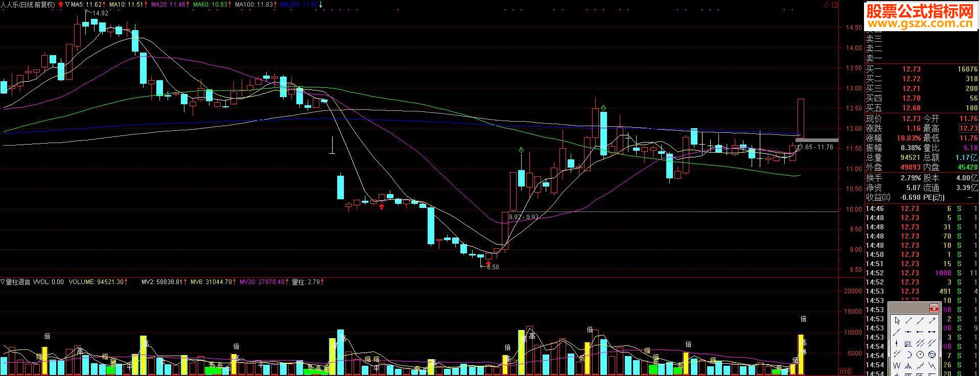Screen dimensions: 980x376
Task: Select the horizontal ray tool
Action: point(920,332)
